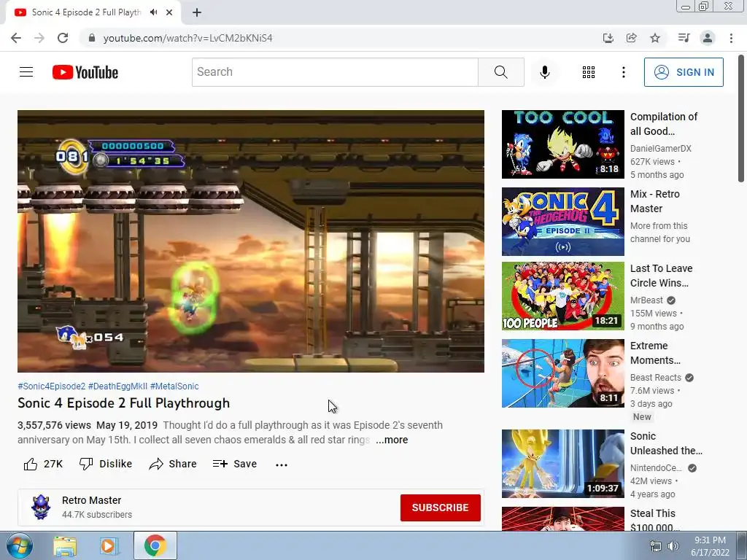
Task: Open the YouTube apps grid icon
Action: point(589,72)
